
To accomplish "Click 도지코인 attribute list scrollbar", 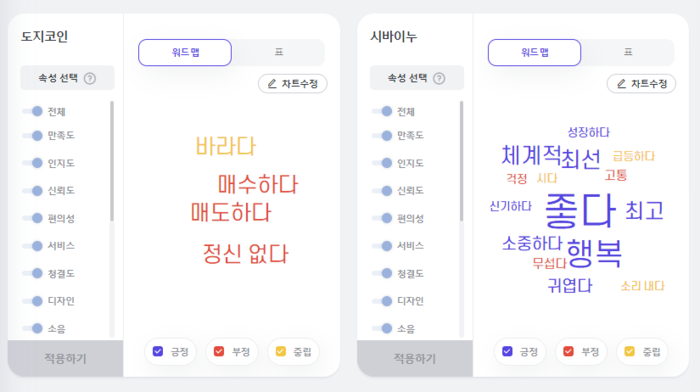I will [x=112, y=161].
